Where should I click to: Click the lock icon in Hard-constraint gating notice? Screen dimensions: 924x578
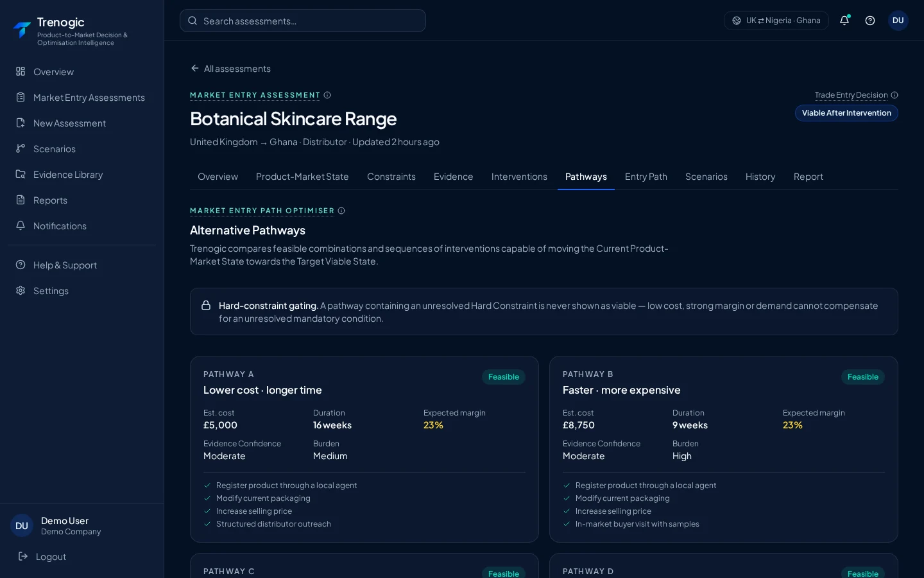pos(206,306)
